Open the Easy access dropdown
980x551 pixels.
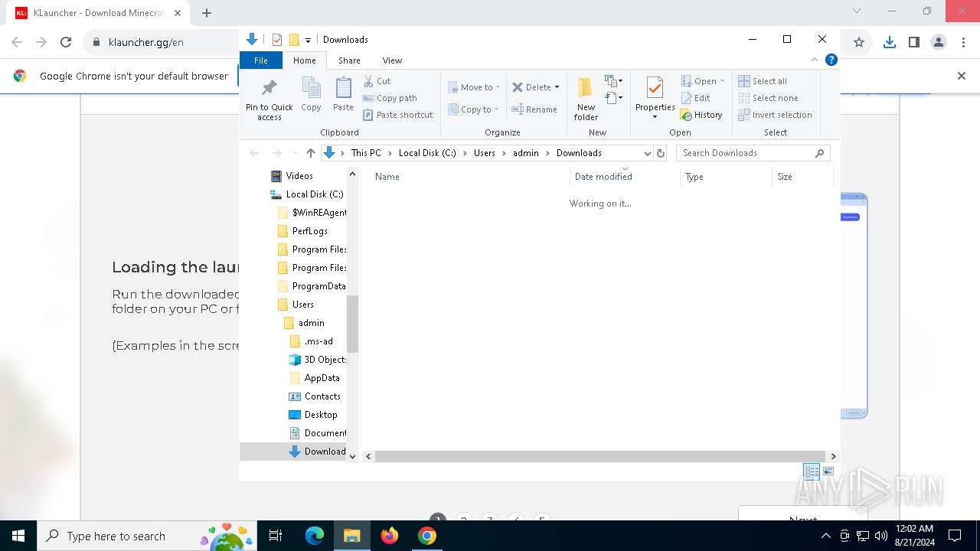click(x=613, y=97)
